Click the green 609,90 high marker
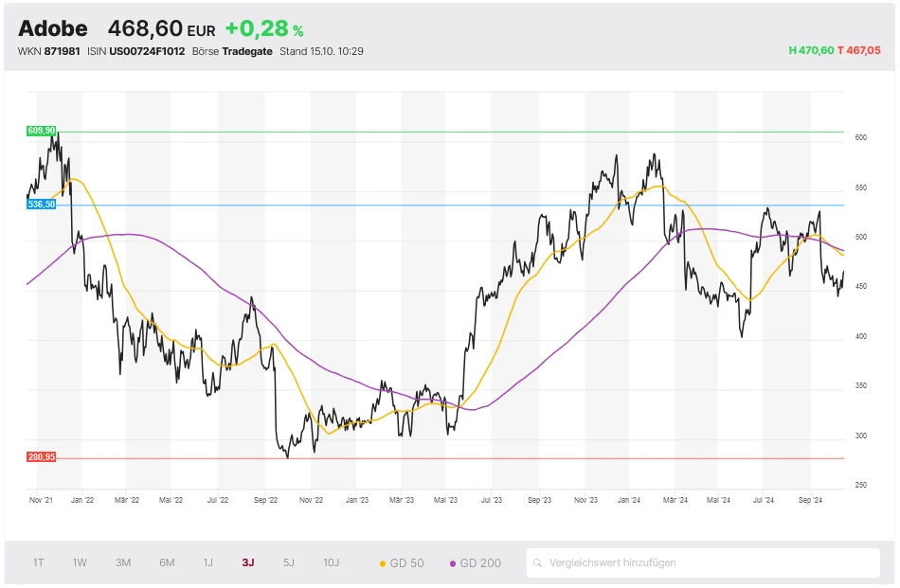 tap(42, 131)
